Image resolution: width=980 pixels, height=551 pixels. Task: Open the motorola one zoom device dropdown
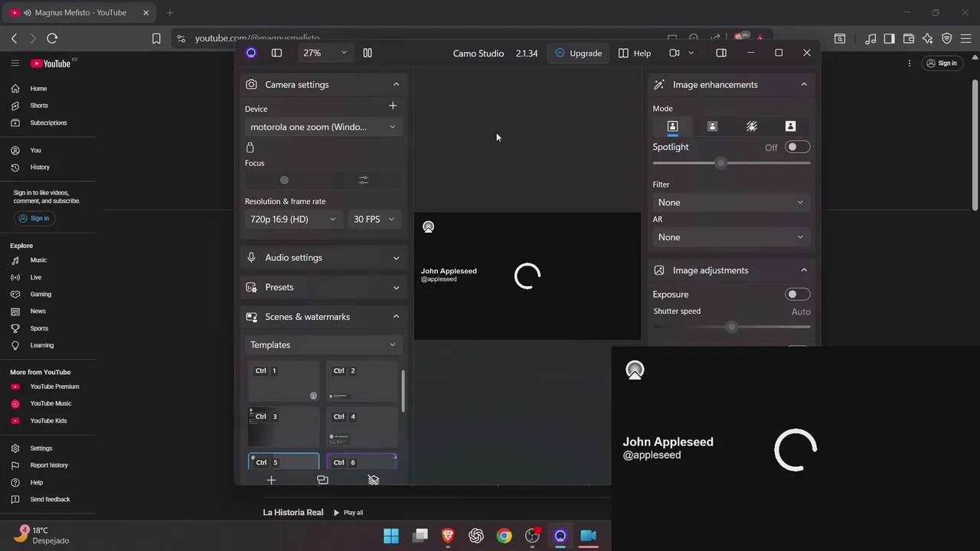(324, 127)
